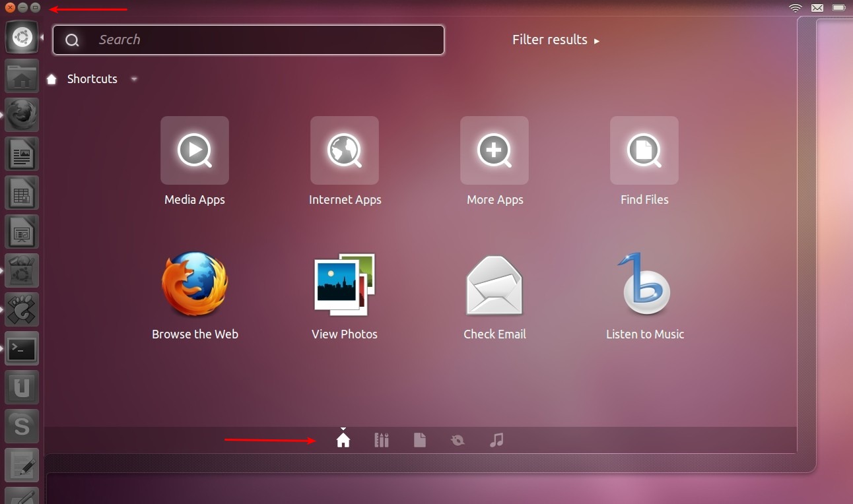The width and height of the screenshot is (853, 504).
Task: Open the messaging menu envelope indicator
Action: [x=816, y=8]
